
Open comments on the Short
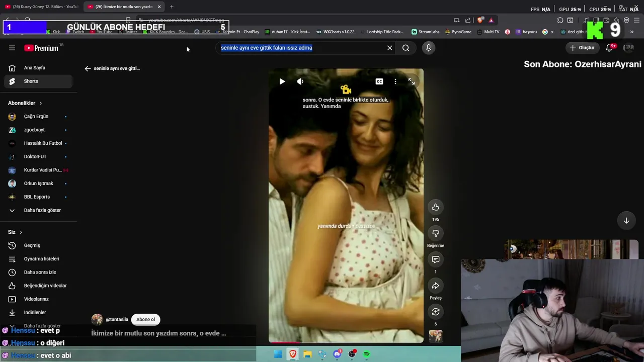click(x=436, y=259)
